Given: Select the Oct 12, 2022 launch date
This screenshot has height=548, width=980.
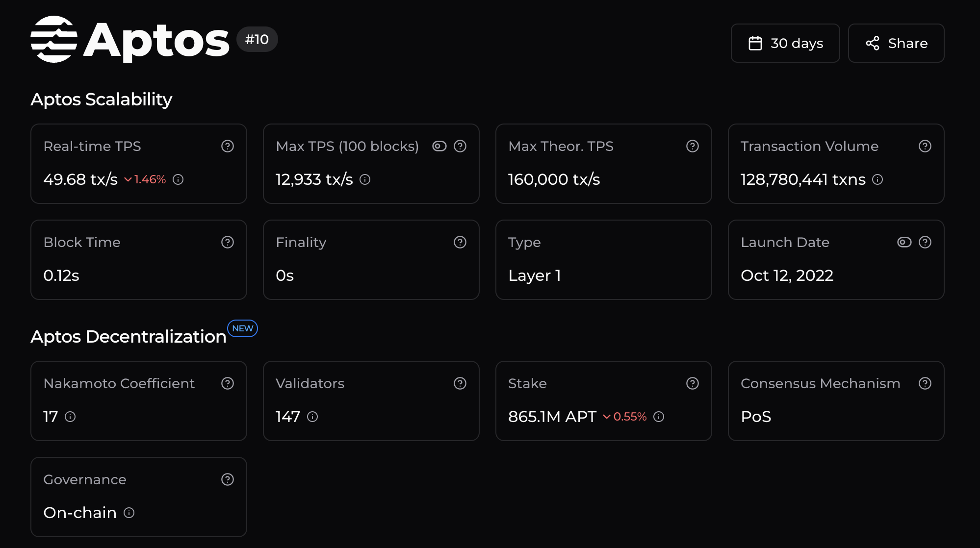Looking at the screenshot, I should [787, 275].
